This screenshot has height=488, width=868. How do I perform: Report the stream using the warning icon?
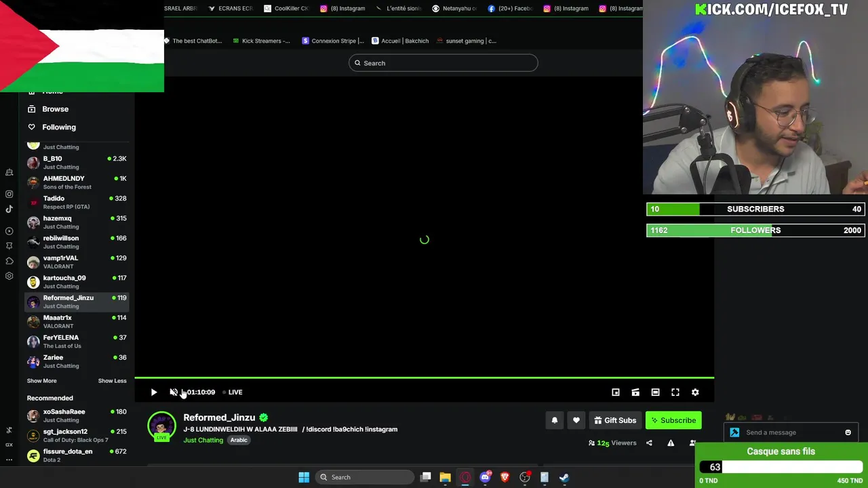(x=671, y=443)
